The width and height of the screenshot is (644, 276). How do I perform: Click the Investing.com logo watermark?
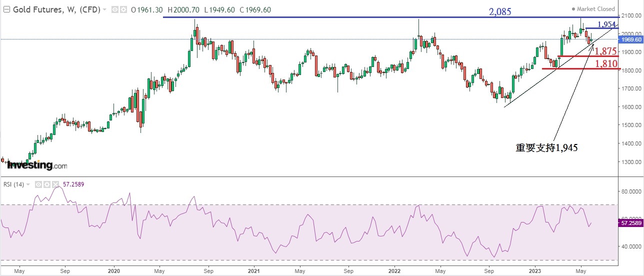pos(37,165)
